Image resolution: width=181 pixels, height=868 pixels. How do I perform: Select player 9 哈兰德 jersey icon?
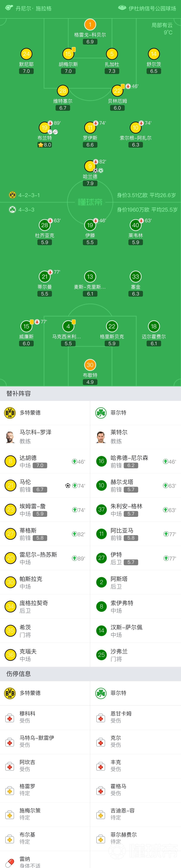tap(90, 166)
